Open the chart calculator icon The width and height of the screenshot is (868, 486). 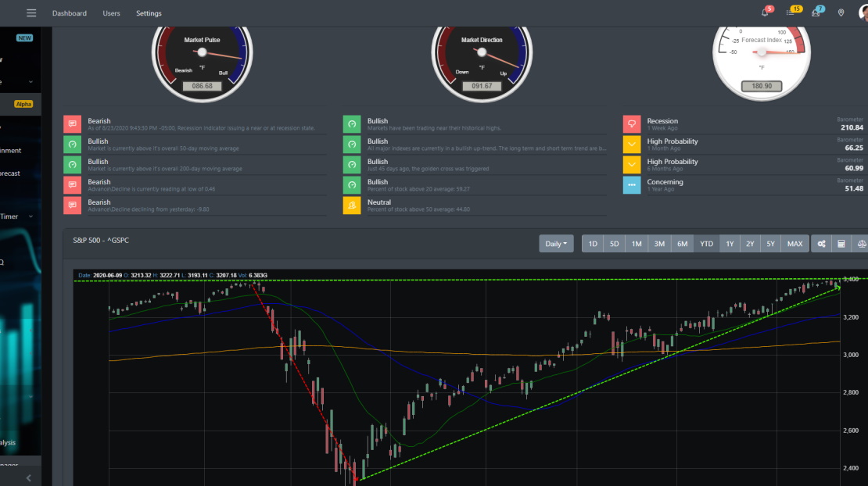coord(841,244)
